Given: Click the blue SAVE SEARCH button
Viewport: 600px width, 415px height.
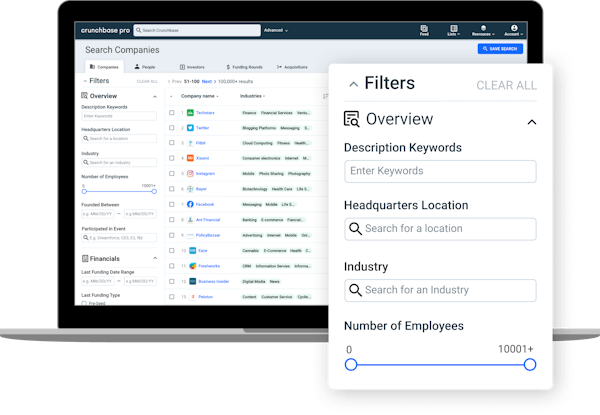Looking at the screenshot, I should pos(500,49).
